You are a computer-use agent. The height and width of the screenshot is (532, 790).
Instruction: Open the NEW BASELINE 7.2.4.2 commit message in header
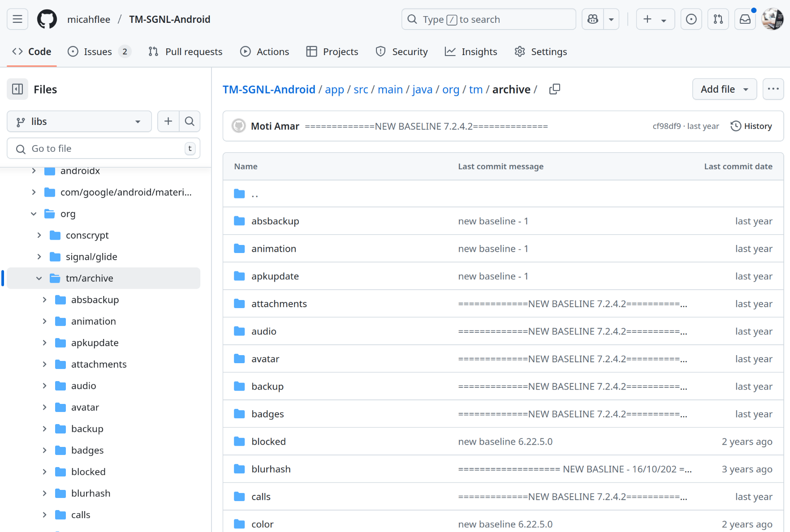click(x=426, y=126)
